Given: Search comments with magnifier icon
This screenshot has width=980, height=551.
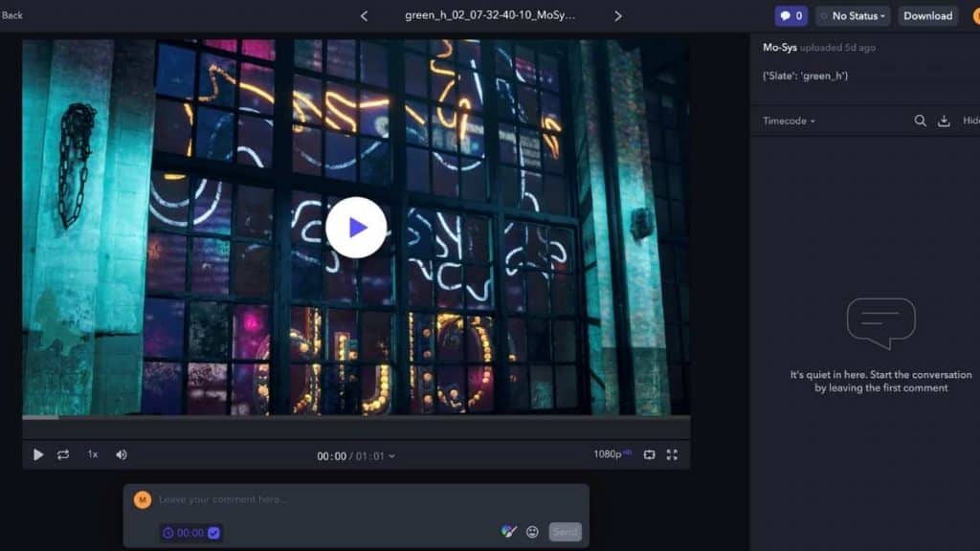Looking at the screenshot, I should point(920,121).
